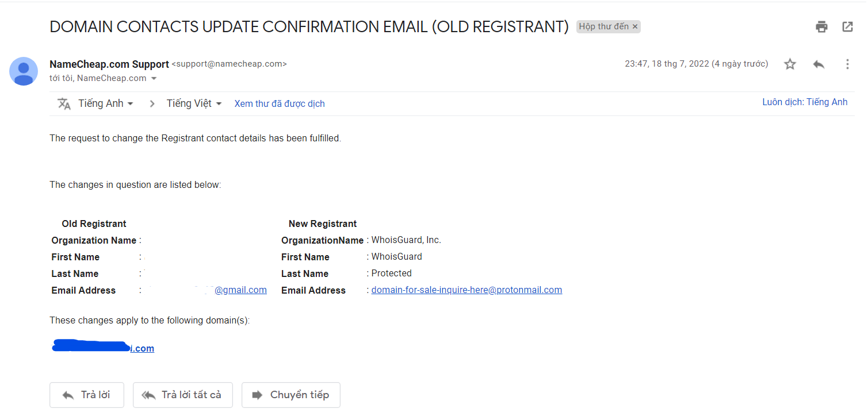Select "Luôn dịch: Tiếng Anh" option

pos(805,102)
